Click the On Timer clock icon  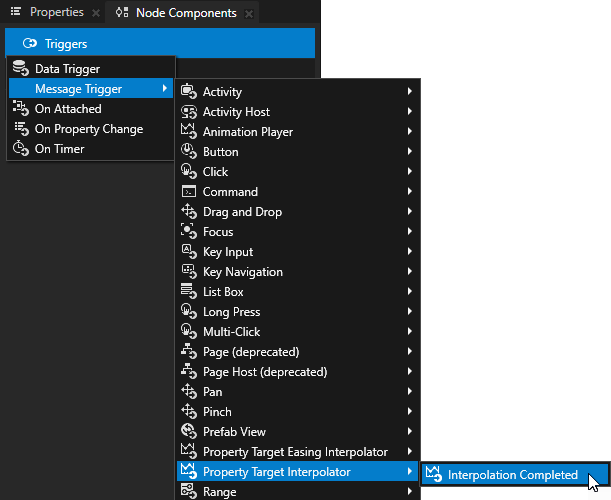click(x=20, y=149)
